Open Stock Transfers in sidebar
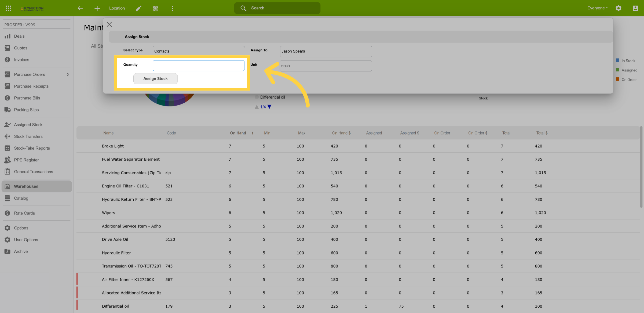This screenshot has height=313, width=644. [36, 136]
